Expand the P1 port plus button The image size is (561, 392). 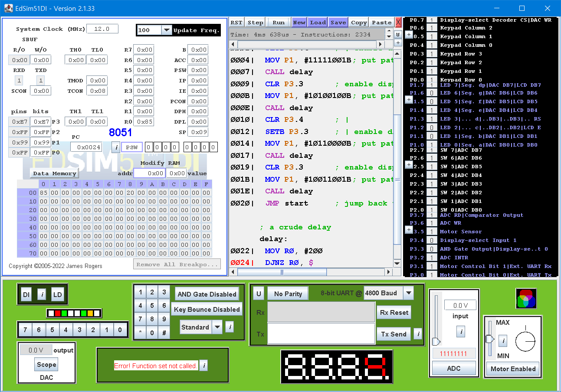point(408,100)
